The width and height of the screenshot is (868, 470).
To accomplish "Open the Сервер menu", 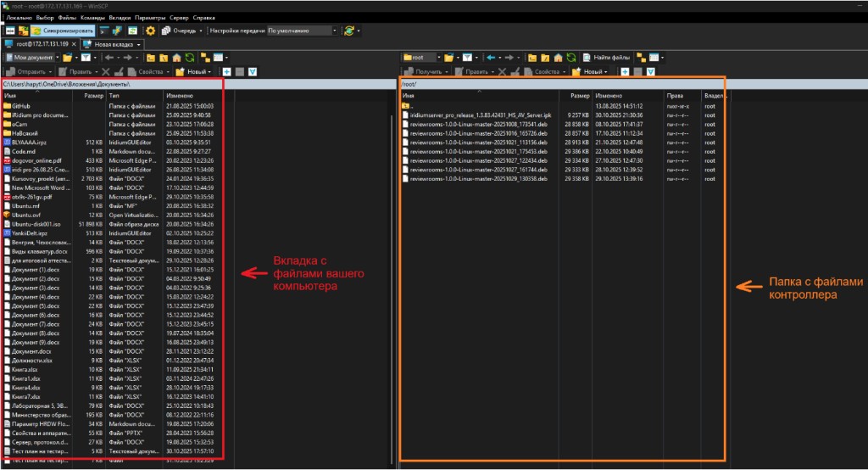I will point(179,18).
